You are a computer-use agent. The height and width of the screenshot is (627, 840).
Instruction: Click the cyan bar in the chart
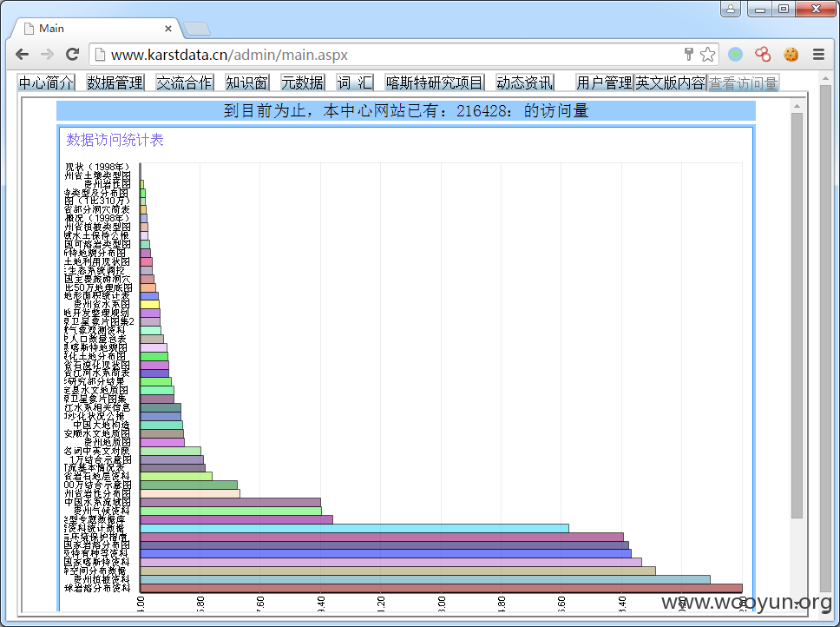354,528
